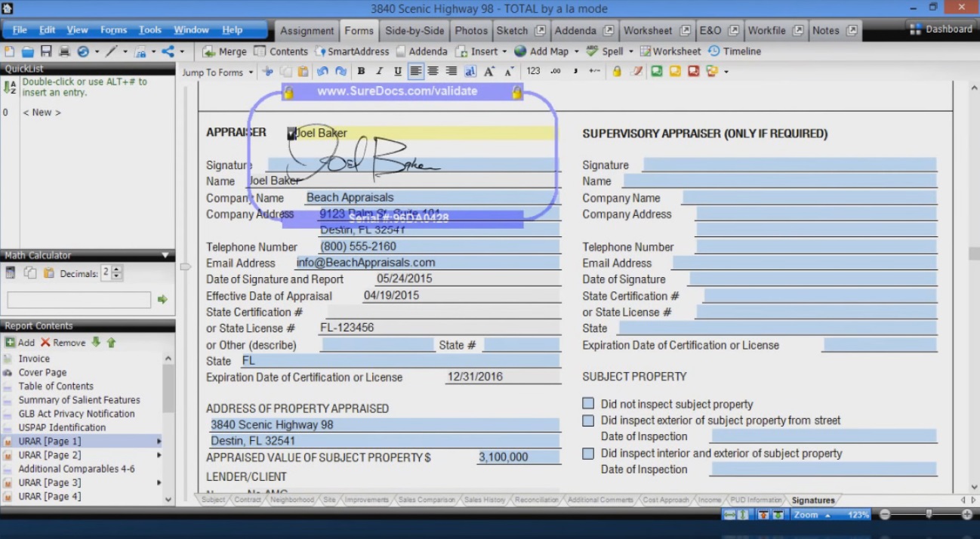
Task: Adjust the zoom slider handle
Action: [928, 514]
